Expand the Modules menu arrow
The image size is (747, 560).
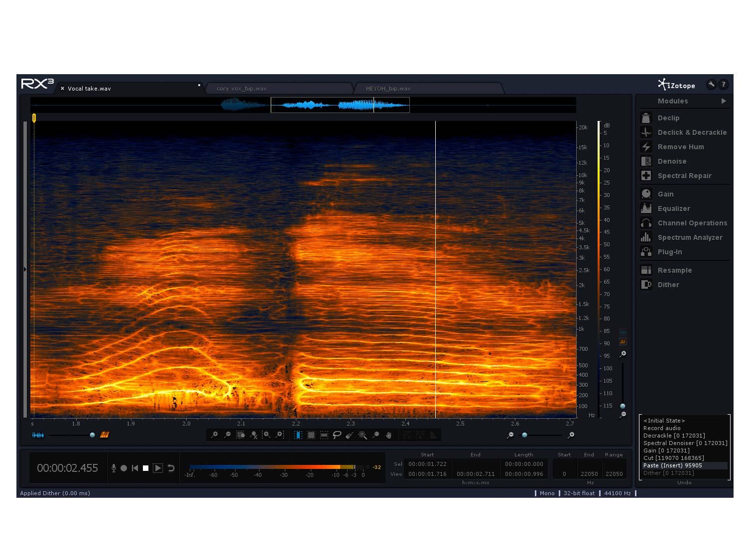pos(724,101)
